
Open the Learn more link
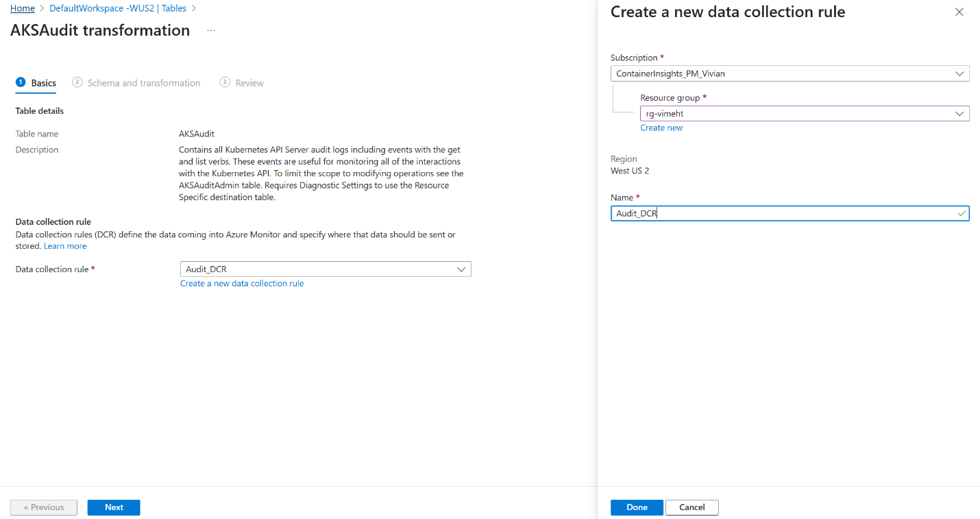(x=65, y=246)
